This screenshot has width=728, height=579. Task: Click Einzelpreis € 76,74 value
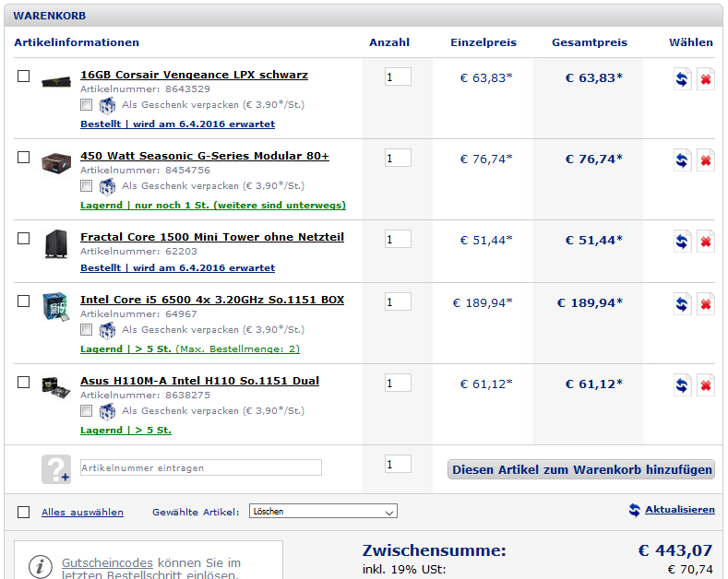click(486, 160)
